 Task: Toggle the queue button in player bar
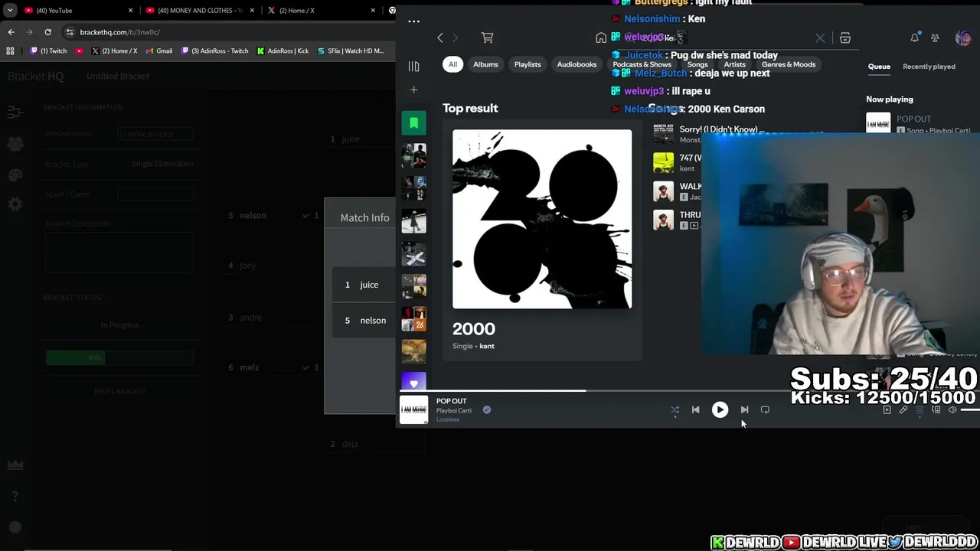[x=920, y=410]
